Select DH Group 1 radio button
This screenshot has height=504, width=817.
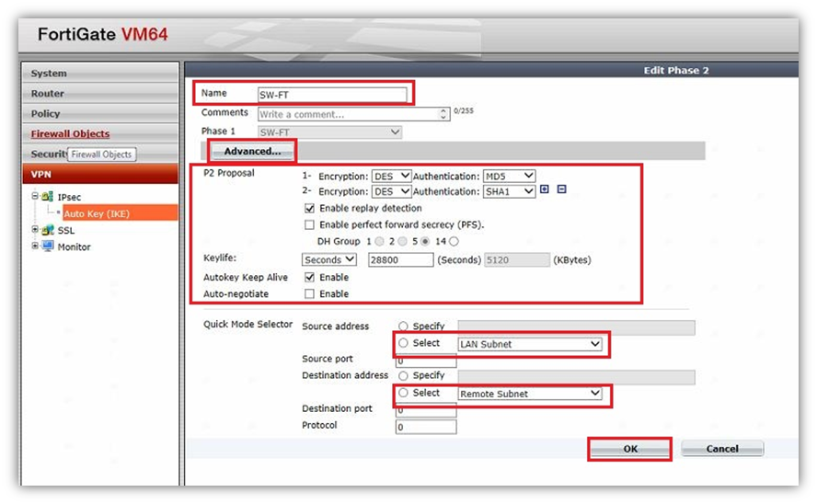pos(379,242)
